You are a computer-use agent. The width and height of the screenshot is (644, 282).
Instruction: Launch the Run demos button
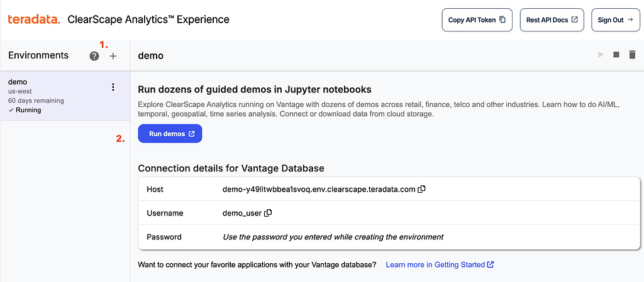[170, 134]
